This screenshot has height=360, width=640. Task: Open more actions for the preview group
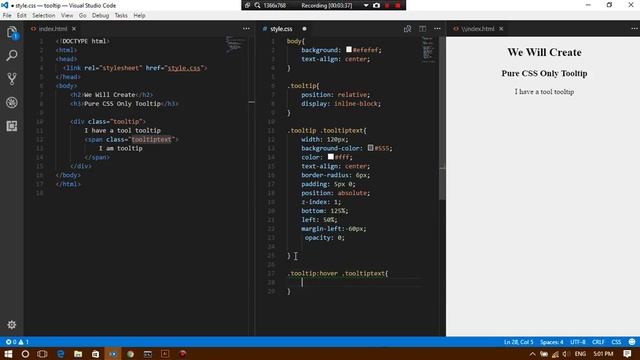(634, 29)
